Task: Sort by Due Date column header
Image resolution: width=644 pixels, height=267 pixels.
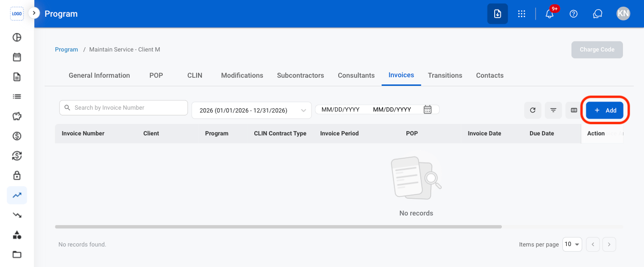Action: (541, 133)
